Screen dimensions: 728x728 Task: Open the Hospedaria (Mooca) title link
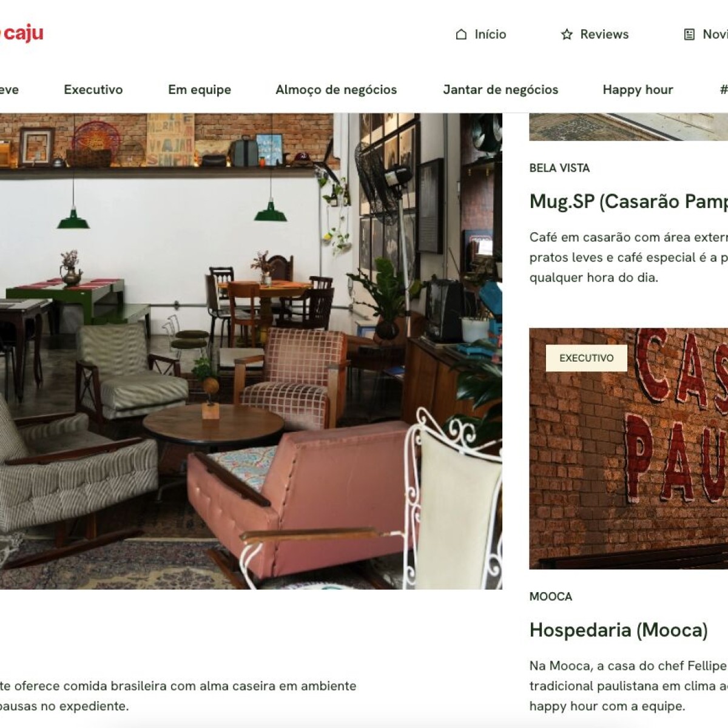[x=619, y=630]
